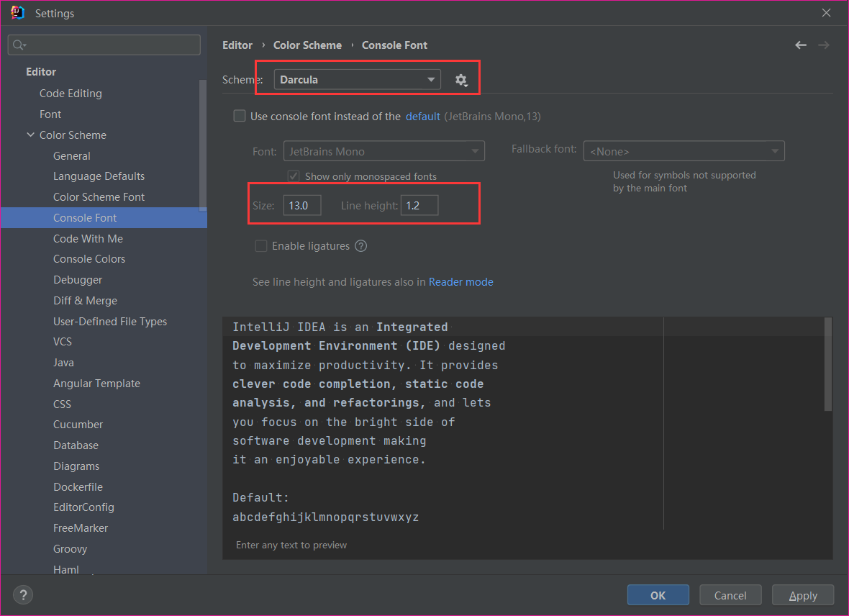Open the JetBrains Mono font dropdown
This screenshot has height=616, width=849.
pos(384,151)
